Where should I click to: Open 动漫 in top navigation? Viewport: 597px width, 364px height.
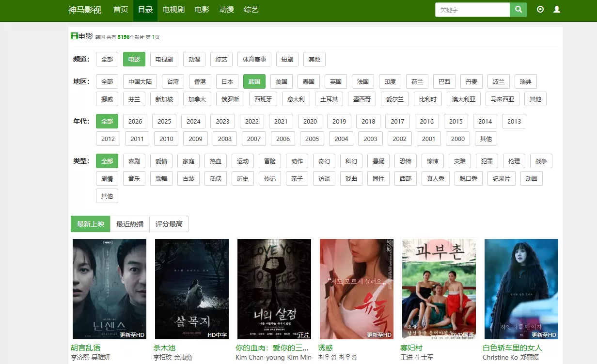tap(226, 10)
